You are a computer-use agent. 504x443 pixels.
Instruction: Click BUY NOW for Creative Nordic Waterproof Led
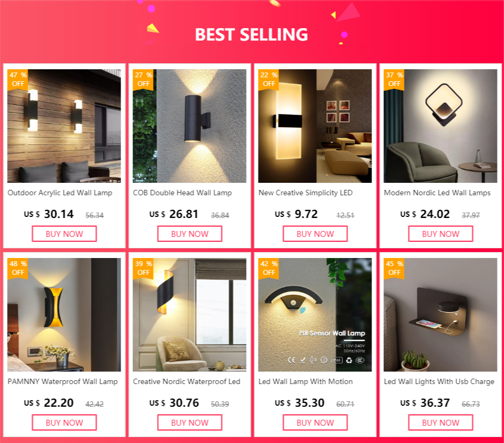click(x=190, y=422)
